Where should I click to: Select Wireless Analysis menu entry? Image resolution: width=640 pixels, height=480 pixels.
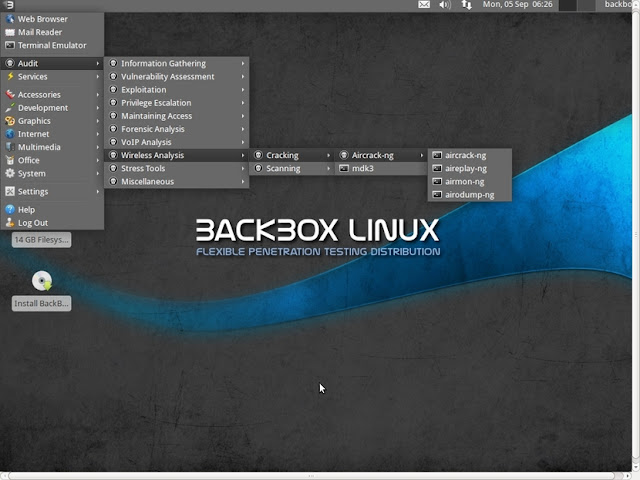click(176, 155)
